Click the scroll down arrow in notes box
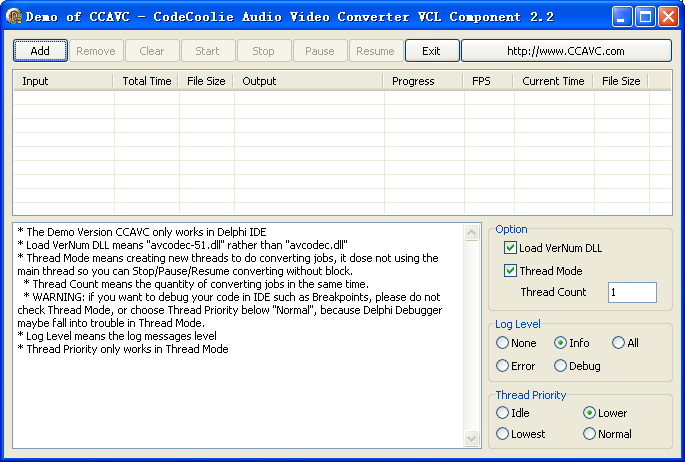The image size is (685, 462). click(471, 438)
